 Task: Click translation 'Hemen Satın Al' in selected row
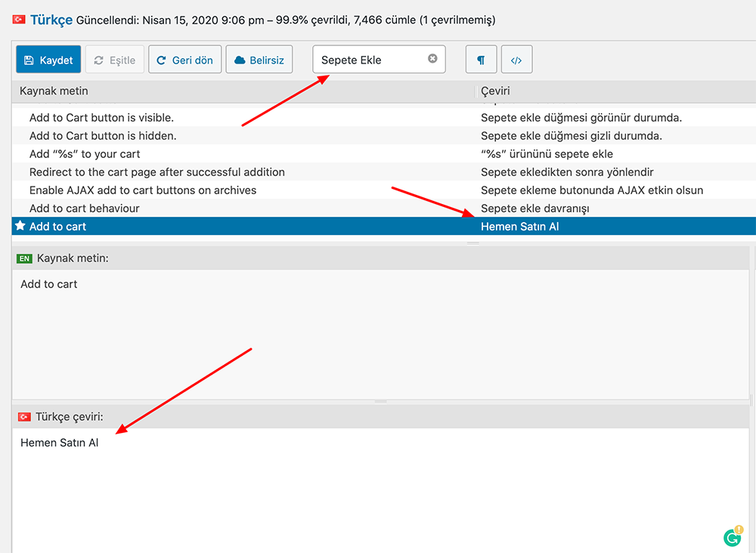point(520,227)
